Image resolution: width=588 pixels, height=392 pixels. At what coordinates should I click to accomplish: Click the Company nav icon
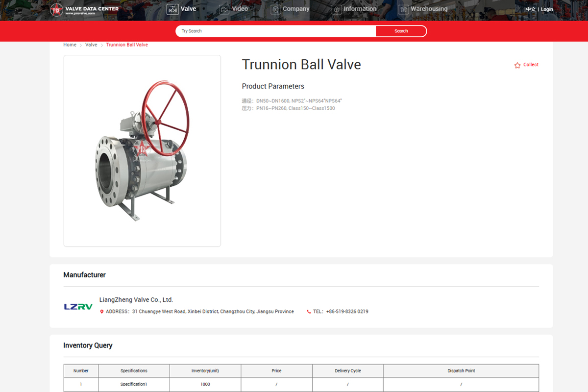coord(275,9)
